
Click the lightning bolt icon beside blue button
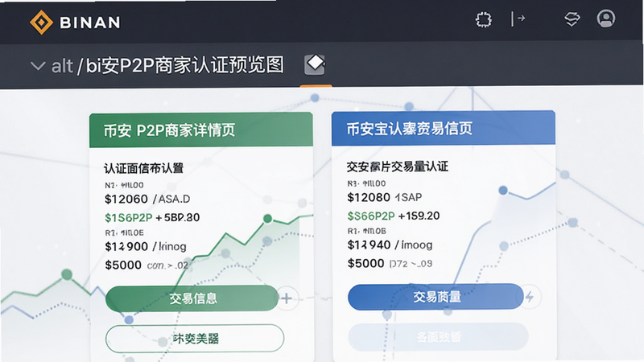point(530,296)
